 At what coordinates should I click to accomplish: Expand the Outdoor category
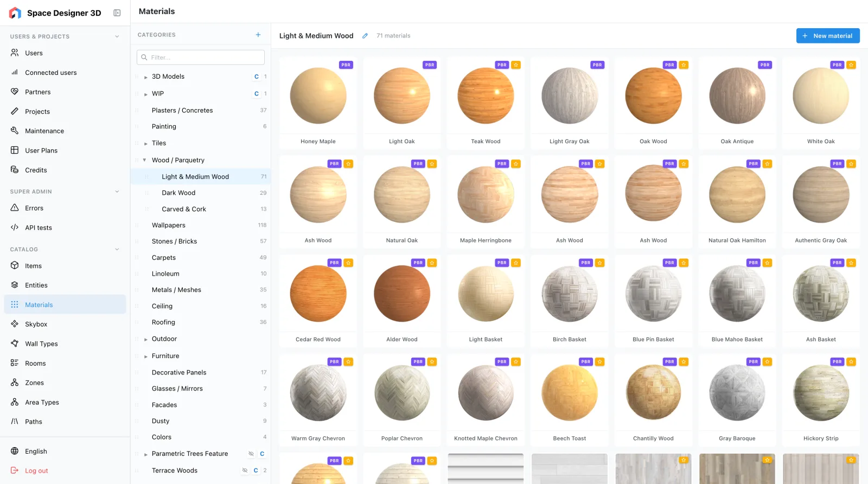click(x=146, y=340)
